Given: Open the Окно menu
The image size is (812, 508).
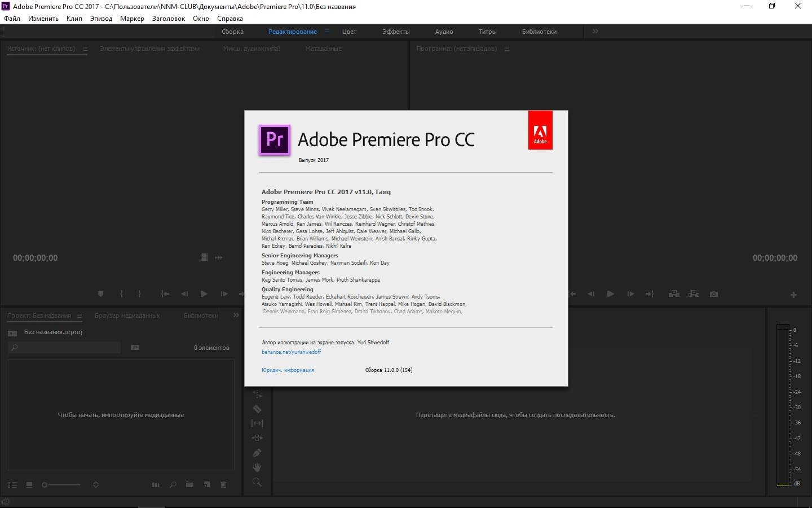Looking at the screenshot, I should [201, 19].
